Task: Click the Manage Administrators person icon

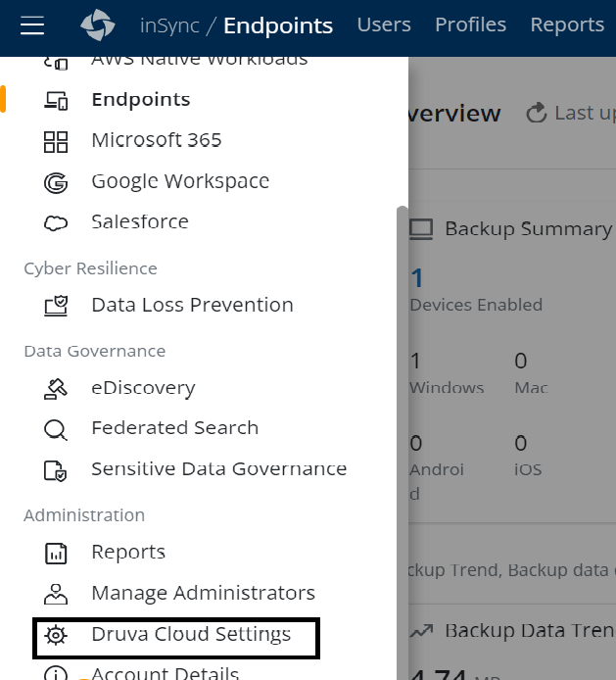Action: pyautogui.click(x=56, y=594)
